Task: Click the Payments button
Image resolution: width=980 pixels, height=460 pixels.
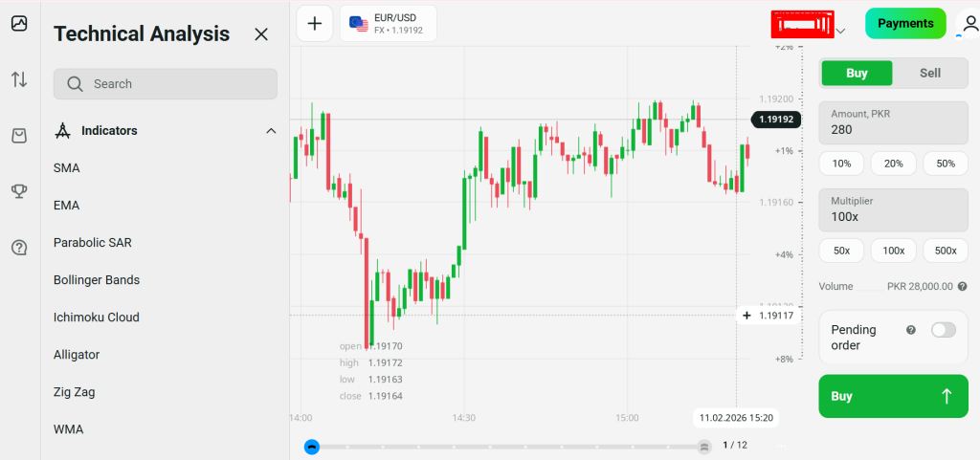Action: [904, 23]
